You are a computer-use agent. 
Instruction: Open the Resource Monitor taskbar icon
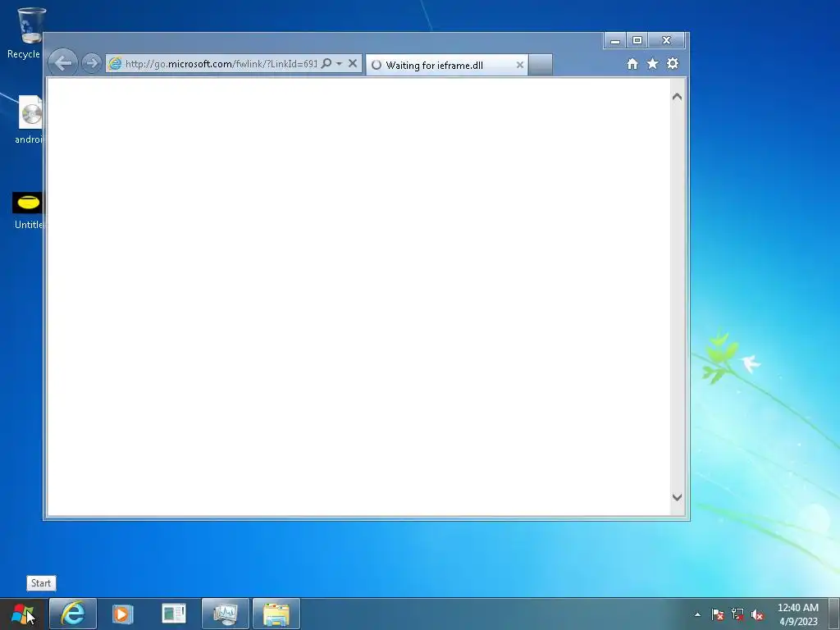click(226, 614)
